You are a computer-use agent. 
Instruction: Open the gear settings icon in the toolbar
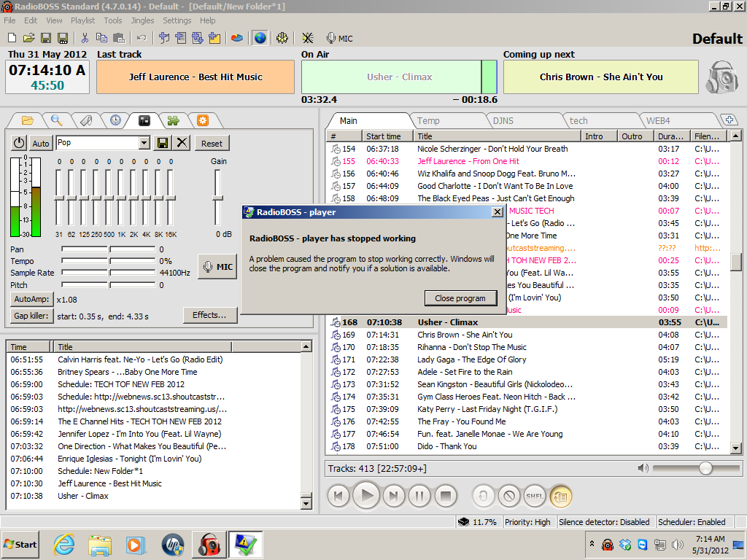(x=282, y=38)
